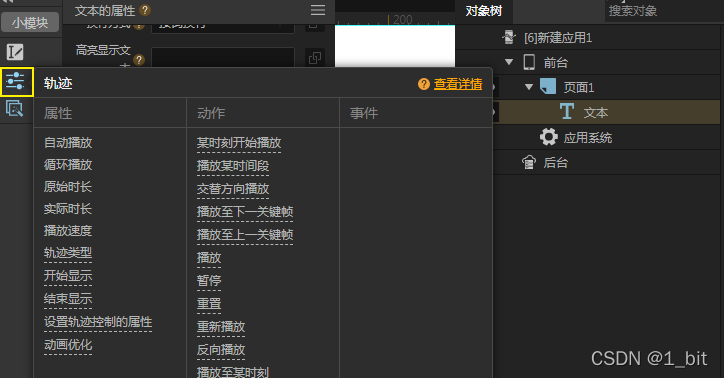This screenshot has width=724, height=378.
Task: Click the gear icon of 应用系统
Action: pyautogui.click(x=549, y=137)
